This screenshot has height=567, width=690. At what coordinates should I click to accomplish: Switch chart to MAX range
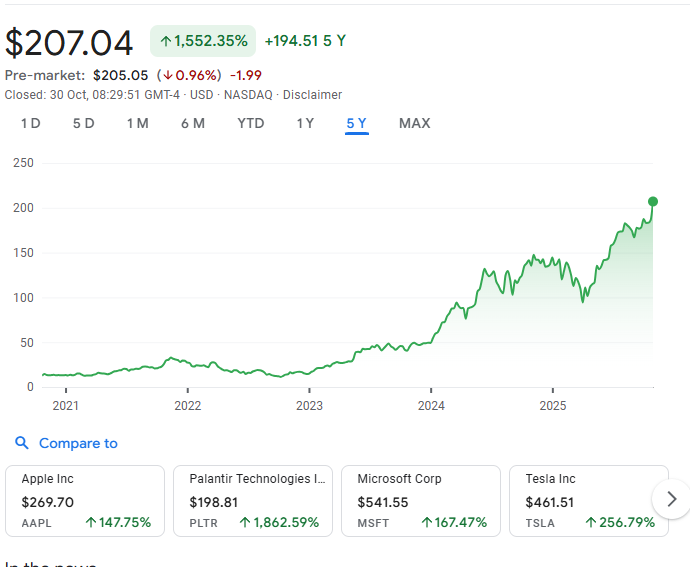(415, 123)
